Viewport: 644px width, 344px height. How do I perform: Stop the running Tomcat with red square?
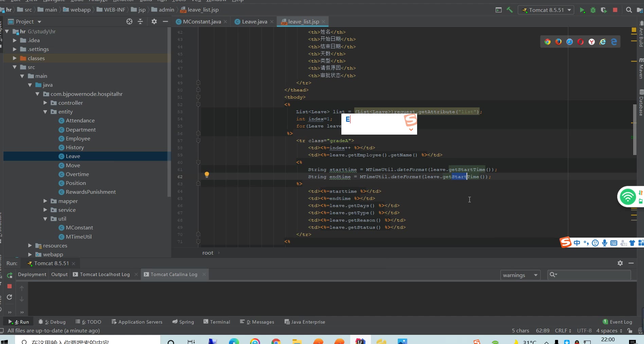(x=615, y=10)
